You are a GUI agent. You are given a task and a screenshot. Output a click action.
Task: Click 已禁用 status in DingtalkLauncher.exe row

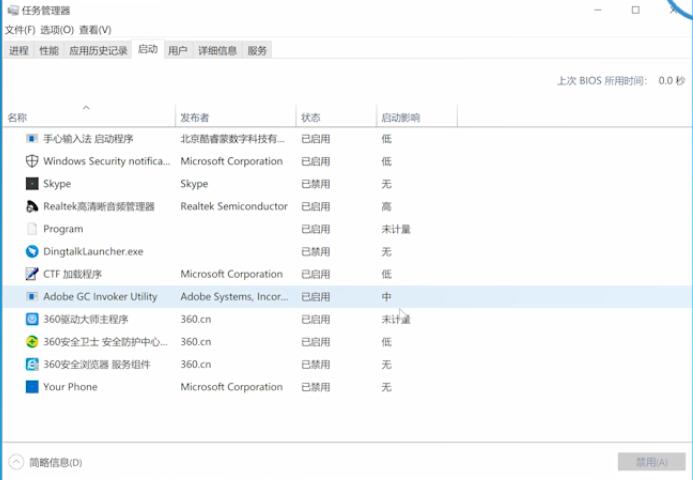(x=316, y=251)
